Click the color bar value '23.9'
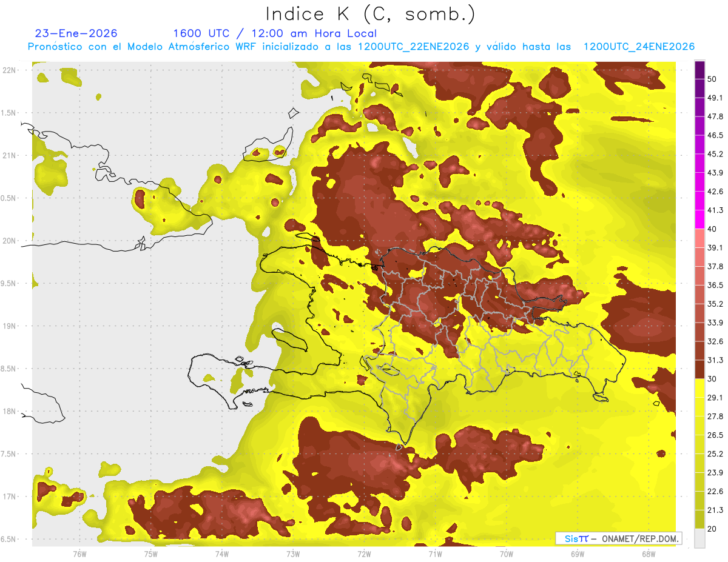Viewport: 728px width, 562px height. [715, 473]
